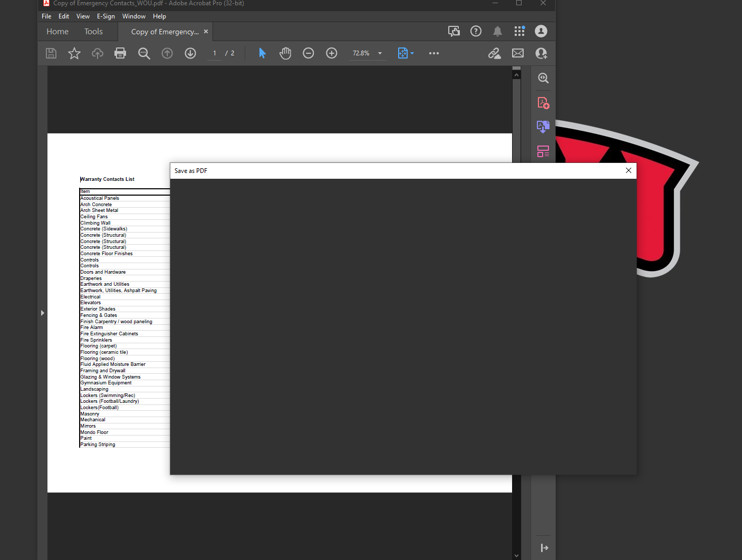742x560 pixels.
Task: Open Share for review icon
Action: tap(454, 31)
